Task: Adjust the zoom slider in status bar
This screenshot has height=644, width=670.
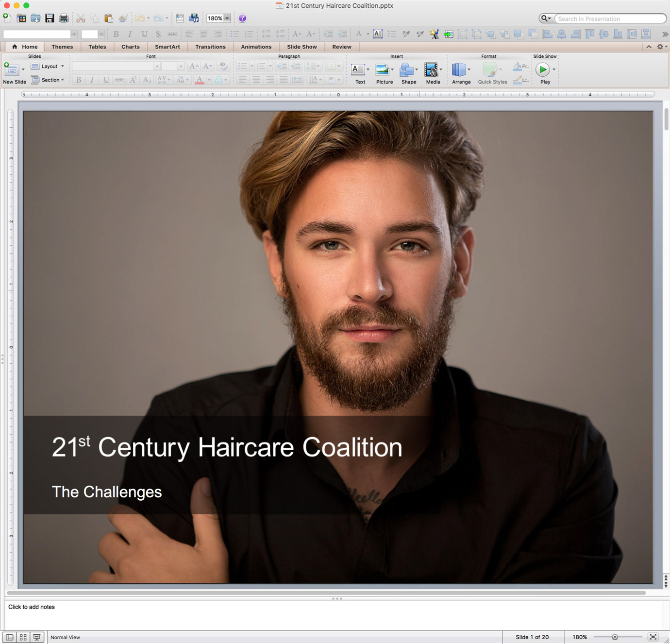Action: (x=615, y=637)
